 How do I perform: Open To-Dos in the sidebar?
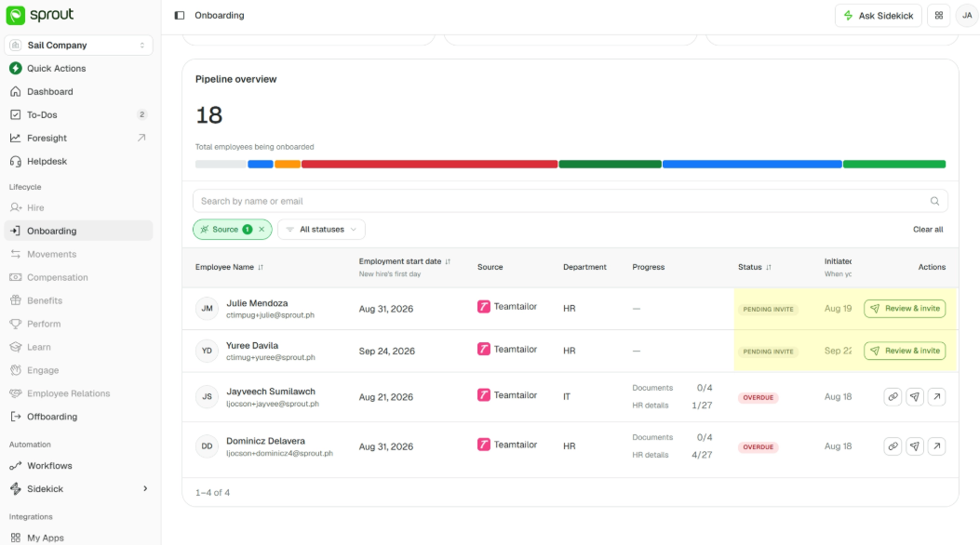click(x=42, y=115)
